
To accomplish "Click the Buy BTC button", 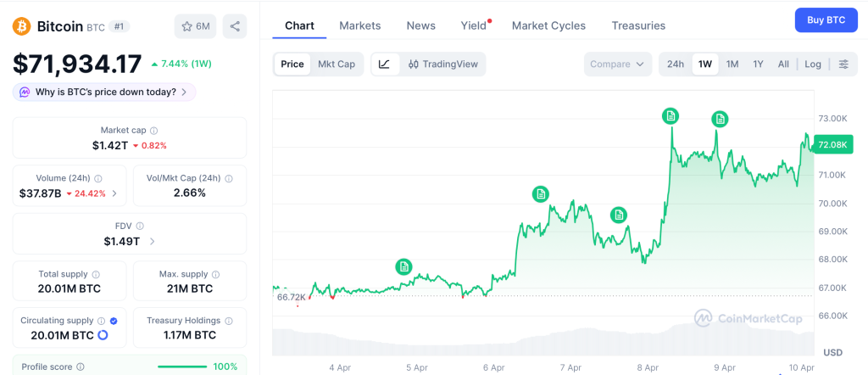I will (x=826, y=20).
